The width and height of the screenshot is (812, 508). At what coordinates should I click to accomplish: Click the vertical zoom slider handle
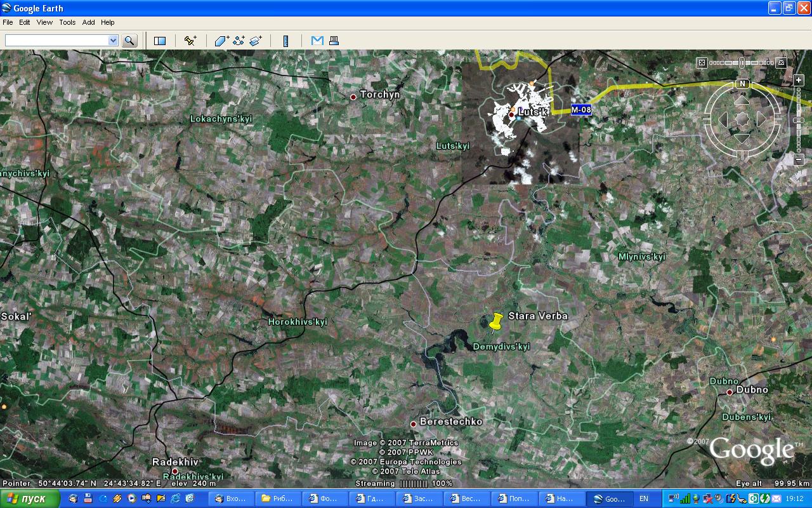[799, 120]
